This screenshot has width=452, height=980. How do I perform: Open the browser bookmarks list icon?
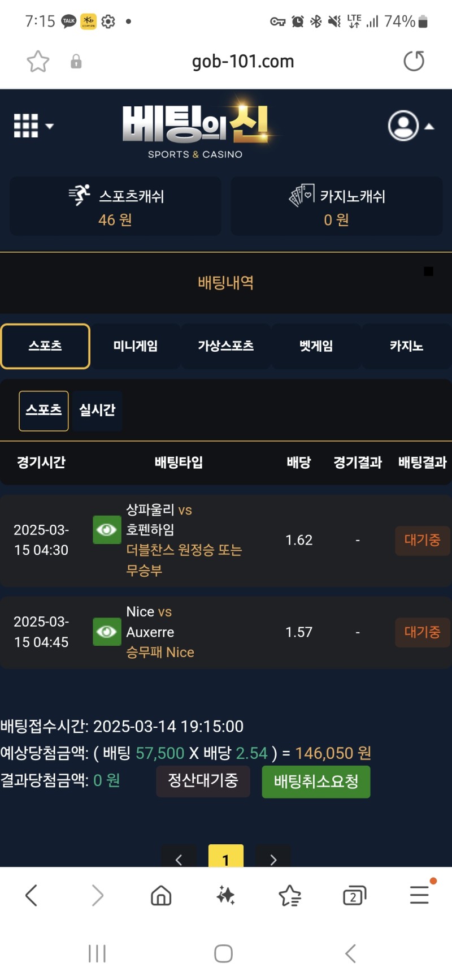[x=290, y=895]
